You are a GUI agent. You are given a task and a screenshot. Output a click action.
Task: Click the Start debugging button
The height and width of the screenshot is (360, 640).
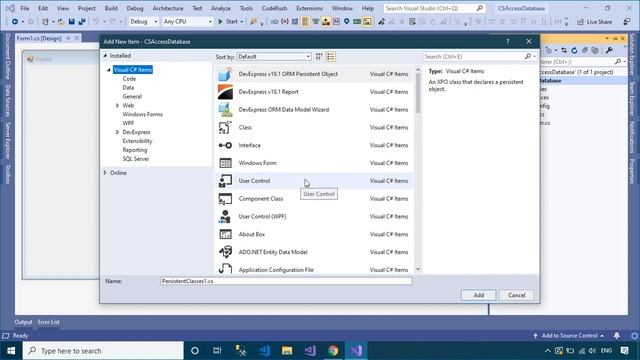click(x=228, y=21)
